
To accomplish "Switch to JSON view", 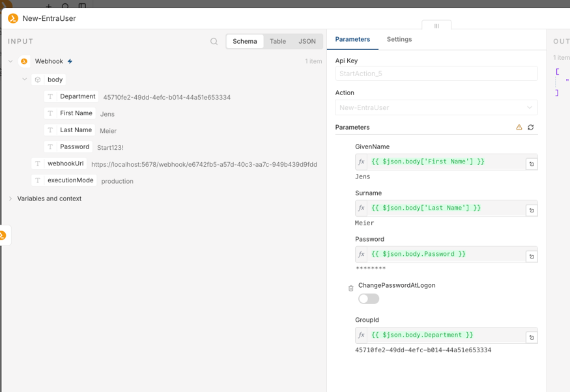I will tap(307, 42).
